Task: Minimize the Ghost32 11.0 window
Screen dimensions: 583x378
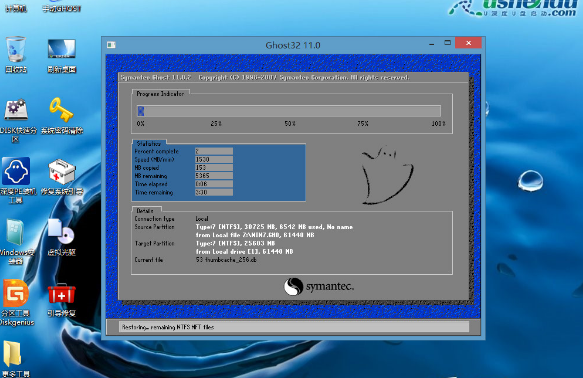Action: pyautogui.click(x=431, y=44)
